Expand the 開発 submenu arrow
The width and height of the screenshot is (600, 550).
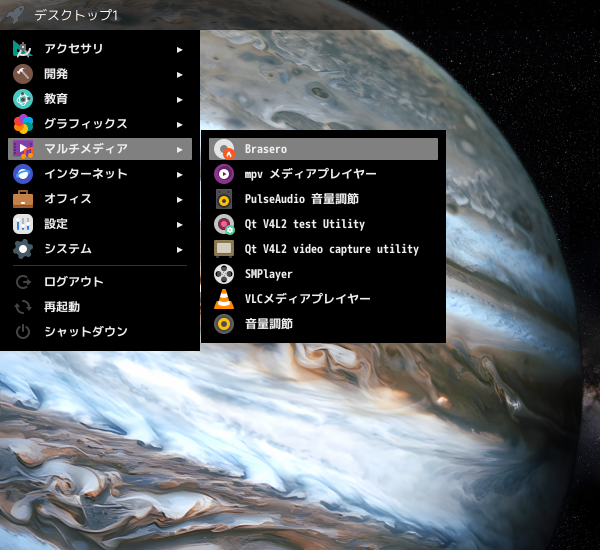click(179, 75)
